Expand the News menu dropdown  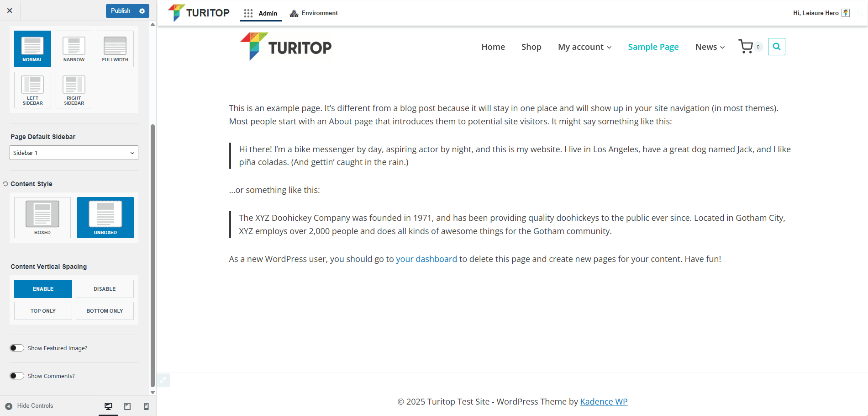coord(710,47)
